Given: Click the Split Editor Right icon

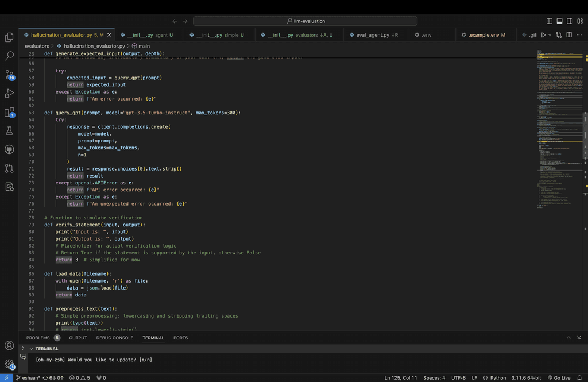Looking at the screenshot, I should coord(569,35).
